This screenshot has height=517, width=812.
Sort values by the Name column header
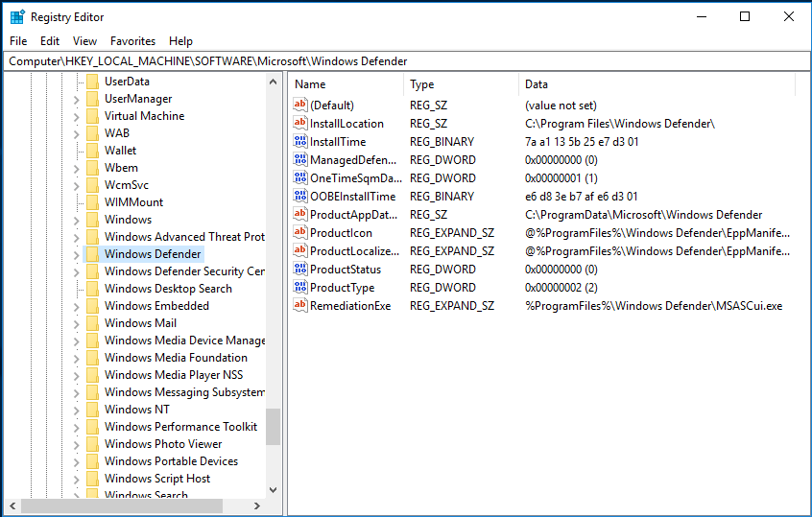[346, 84]
